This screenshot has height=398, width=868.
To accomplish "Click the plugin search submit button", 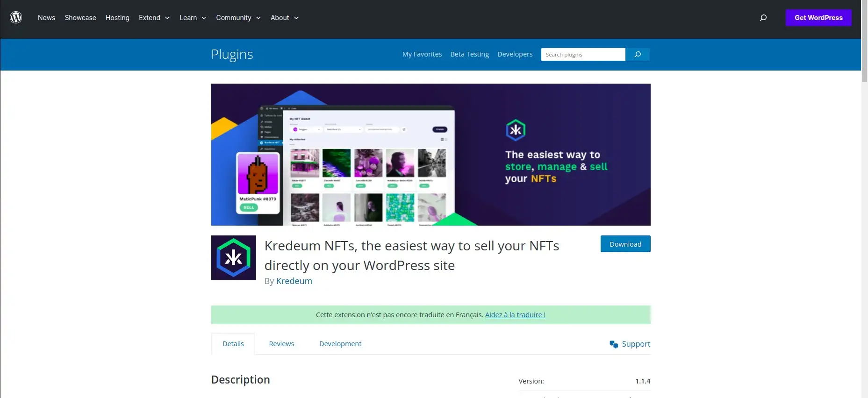I will coord(638,55).
